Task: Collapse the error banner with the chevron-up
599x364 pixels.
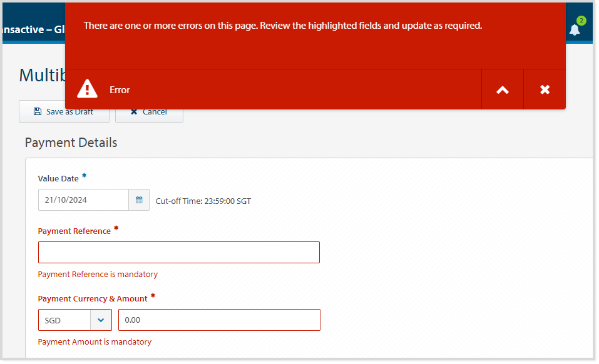Action: (x=502, y=89)
